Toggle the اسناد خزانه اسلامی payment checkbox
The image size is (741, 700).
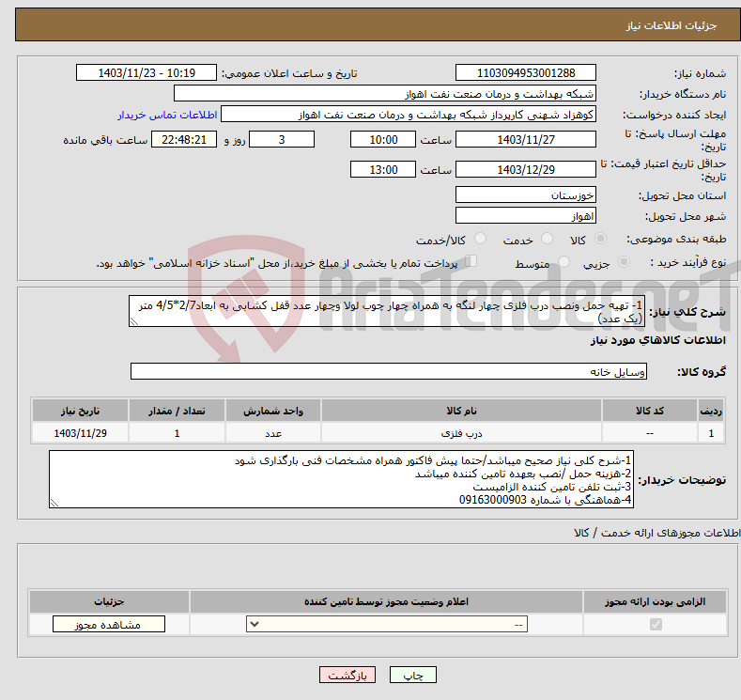pyautogui.click(x=471, y=261)
